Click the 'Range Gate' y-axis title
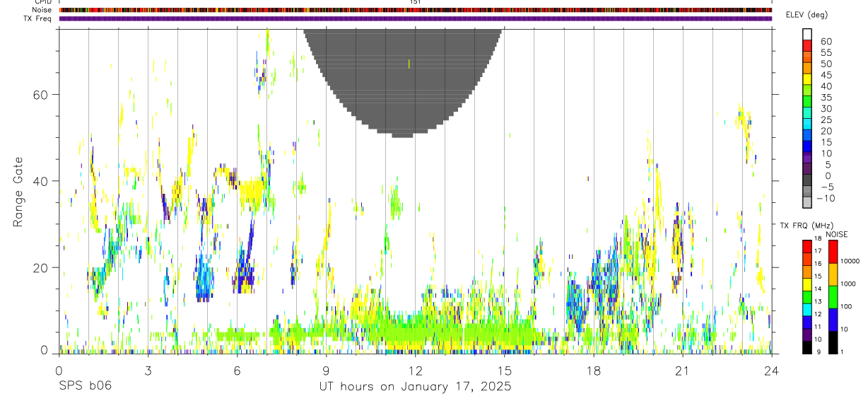 18,193
